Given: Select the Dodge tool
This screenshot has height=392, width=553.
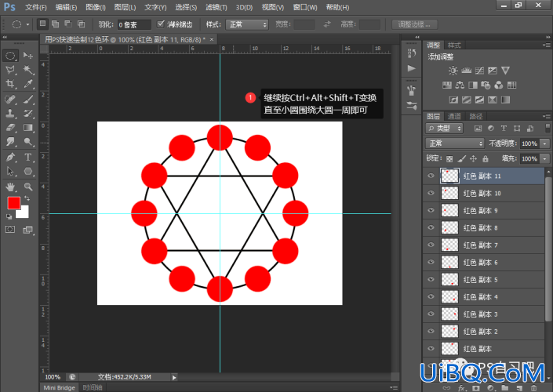Looking at the screenshot, I should point(28,142).
